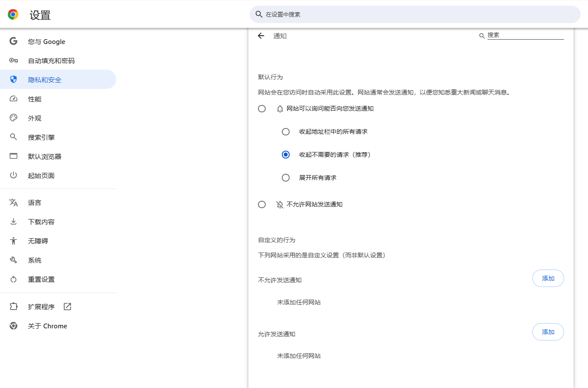Click the 允许发送通知 section label

click(277, 334)
